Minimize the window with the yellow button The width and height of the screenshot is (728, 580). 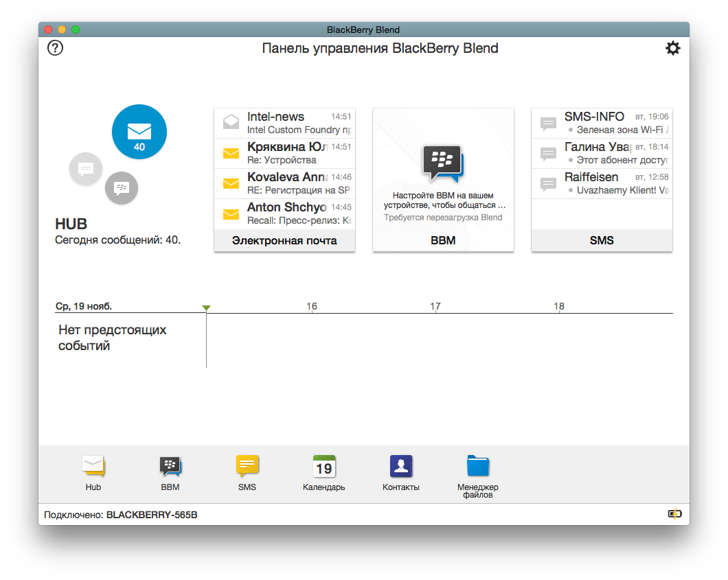point(62,30)
